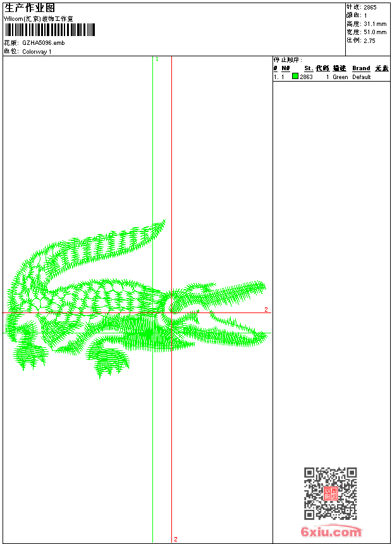Click the red marker label "2" at bottom
Image resolution: width=392 pixels, height=544 pixels.
pyautogui.click(x=176, y=539)
